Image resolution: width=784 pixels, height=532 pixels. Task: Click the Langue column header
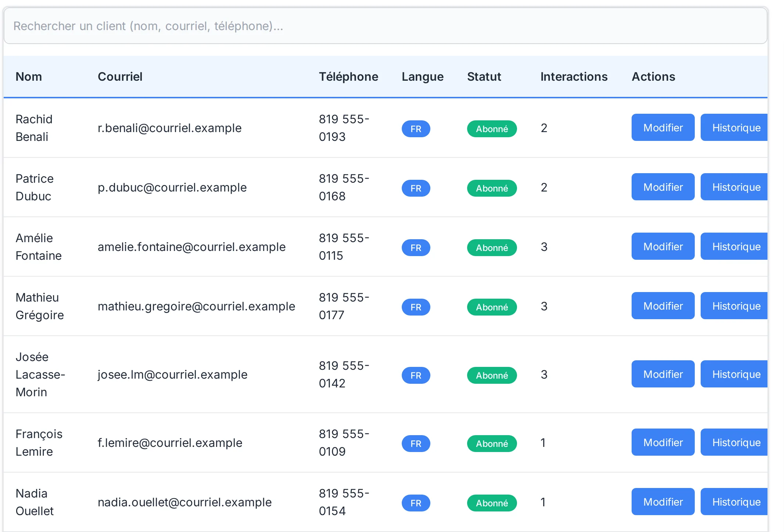(x=423, y=77)
